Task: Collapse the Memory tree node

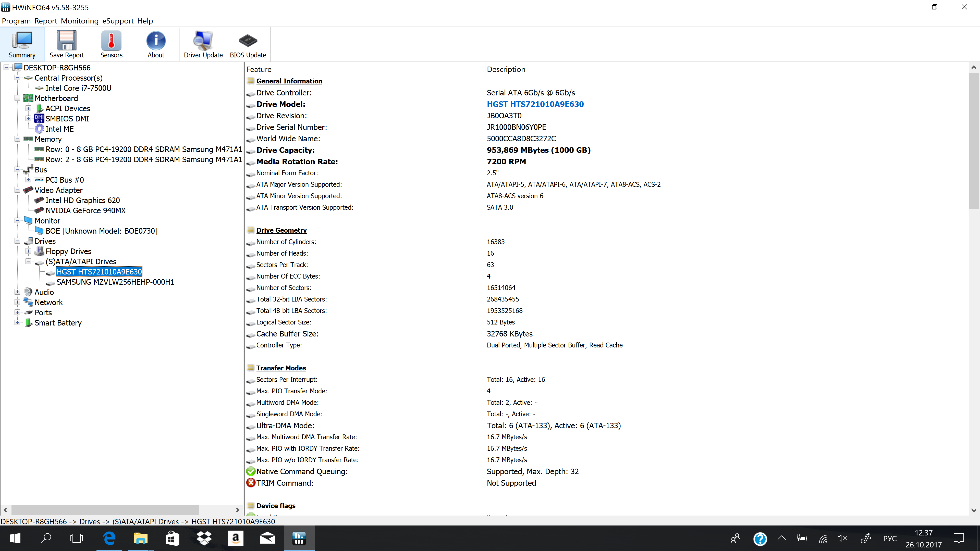Action: click(18, 139)
